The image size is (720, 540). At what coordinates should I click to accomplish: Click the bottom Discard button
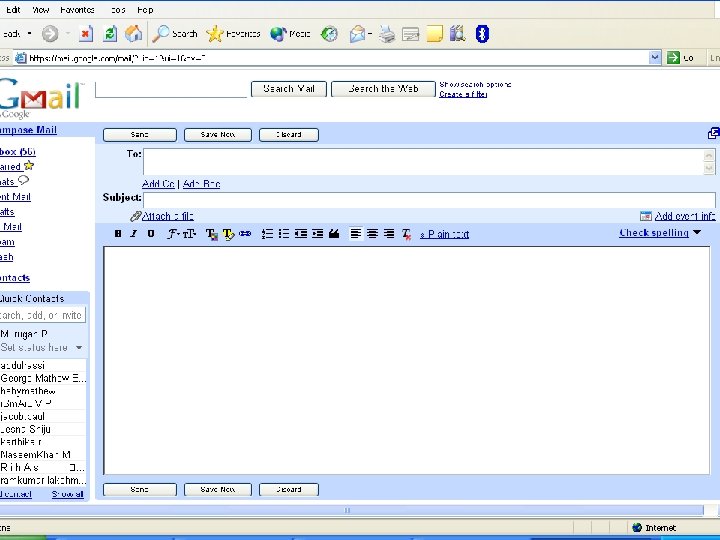(289, 489)
